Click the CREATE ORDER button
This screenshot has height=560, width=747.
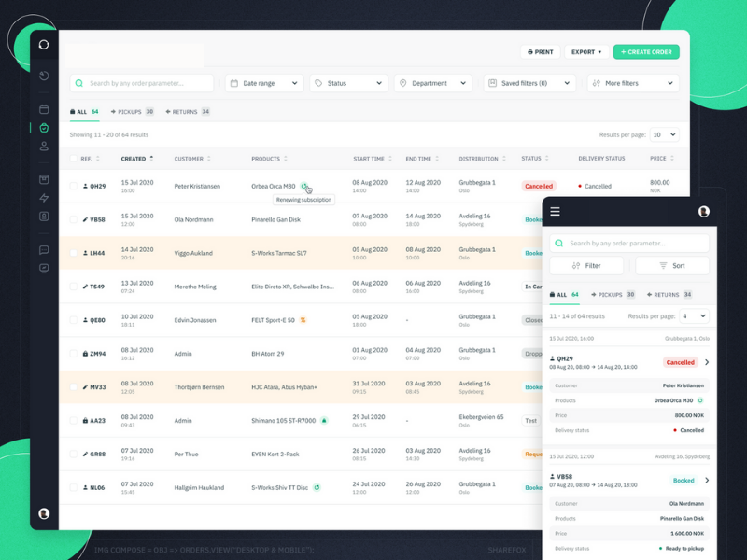point(646,52)
